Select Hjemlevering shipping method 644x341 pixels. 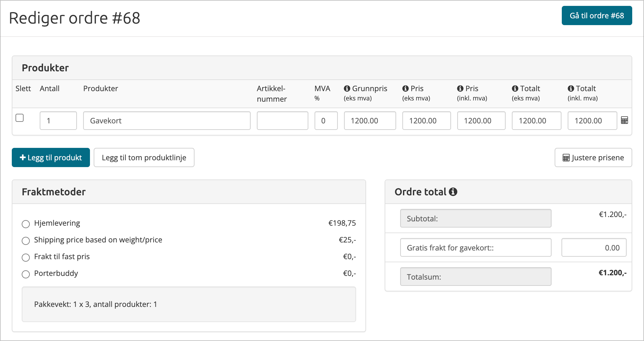26,224
